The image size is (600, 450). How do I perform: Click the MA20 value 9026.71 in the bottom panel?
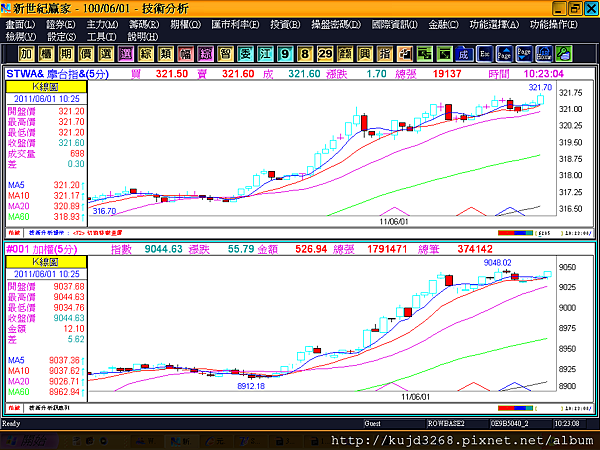pos(64,381)
